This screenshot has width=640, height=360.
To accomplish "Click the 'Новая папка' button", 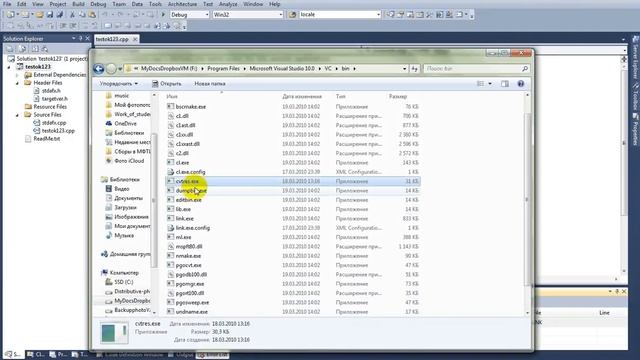I will 210,84.
